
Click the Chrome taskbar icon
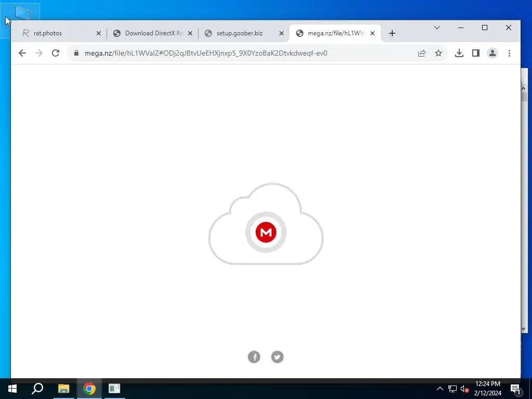[89, 389]
